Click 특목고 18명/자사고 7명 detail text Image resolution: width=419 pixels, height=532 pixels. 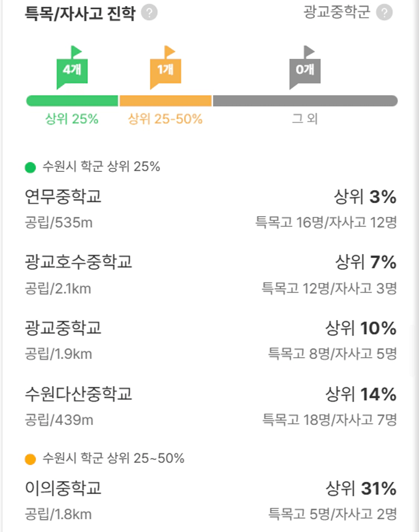pyautogui.click(x=329, y=420)
